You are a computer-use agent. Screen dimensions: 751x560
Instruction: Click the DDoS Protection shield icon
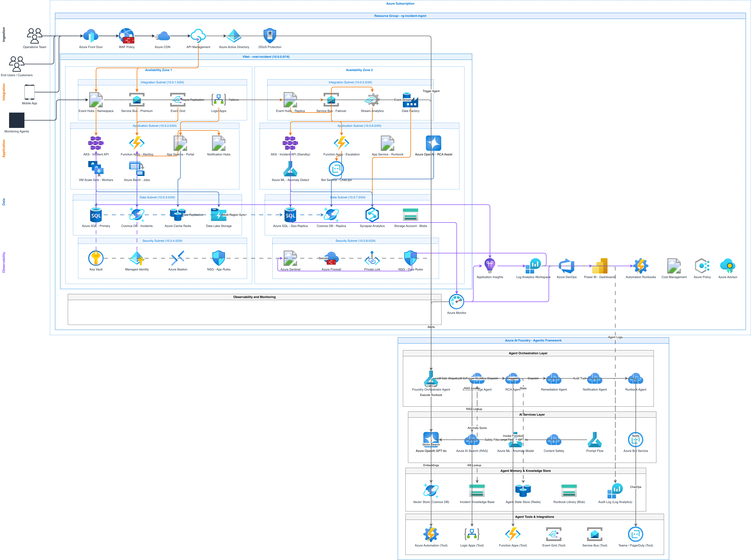click(270, 36)
